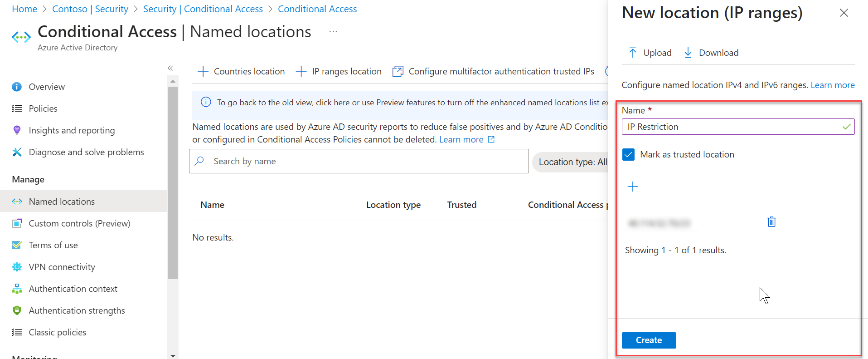Open the ellipsis more options menu

[x=333, y=32]
